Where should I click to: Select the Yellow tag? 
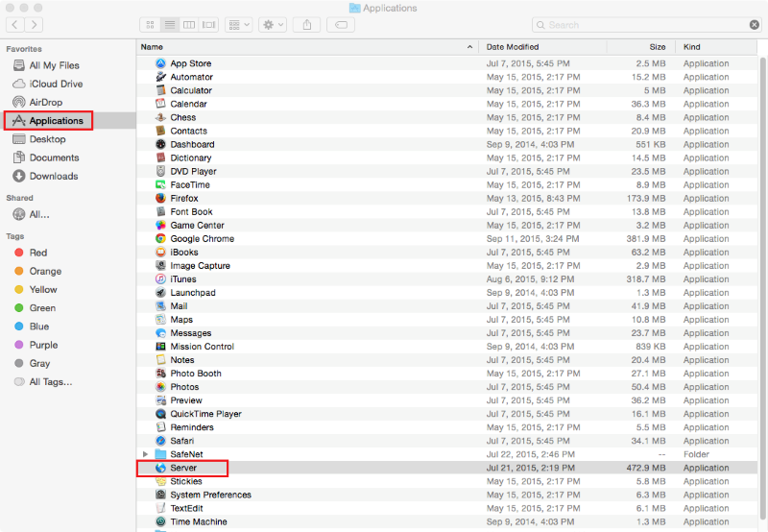coord(43,289)
